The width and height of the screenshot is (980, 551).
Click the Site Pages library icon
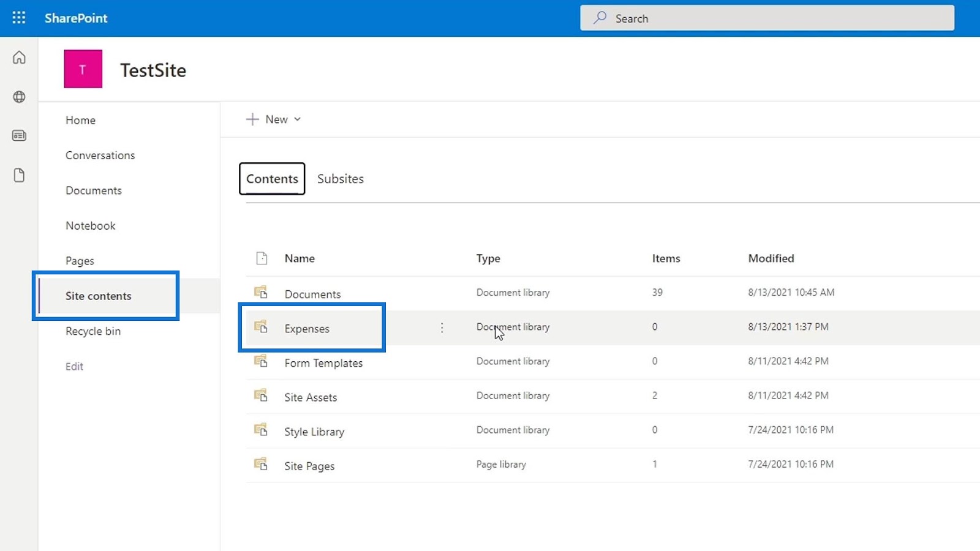click(x=261, y=464)
